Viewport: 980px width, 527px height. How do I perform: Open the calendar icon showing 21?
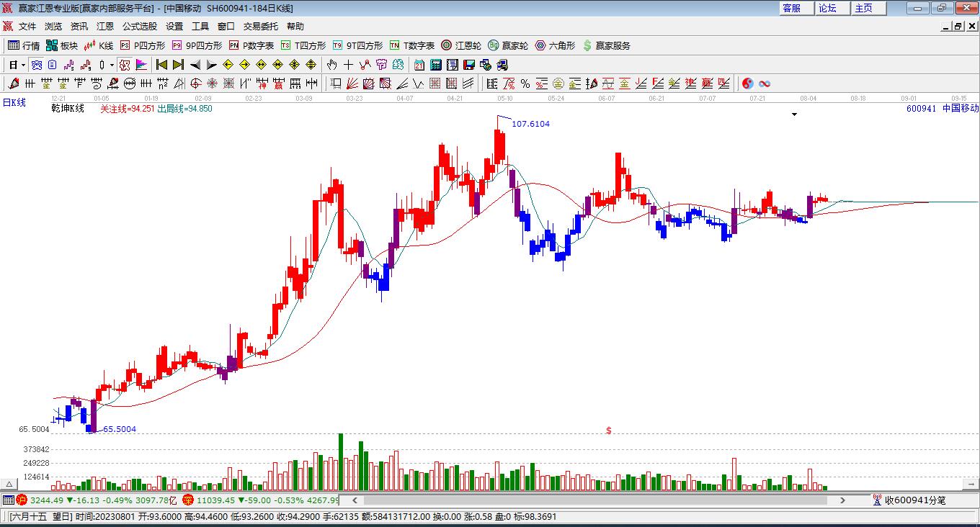pyautogui.click(x=419, y=65)
